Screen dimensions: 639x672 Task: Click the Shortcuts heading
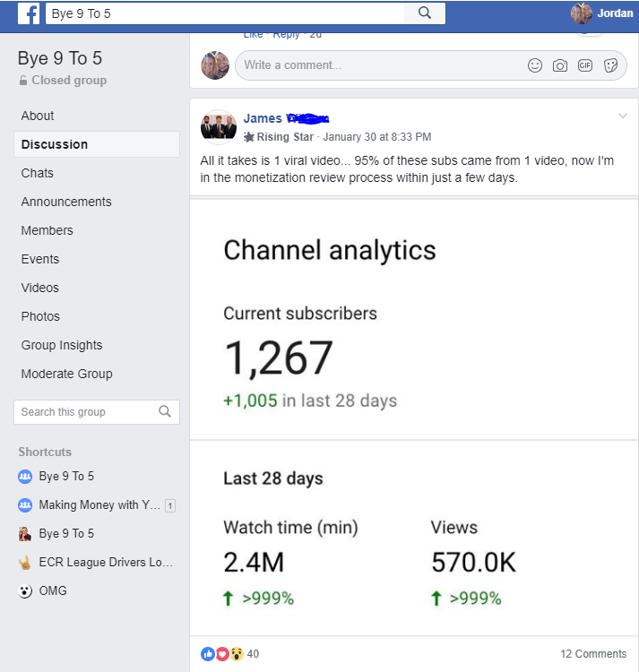[x=45, y=452]
